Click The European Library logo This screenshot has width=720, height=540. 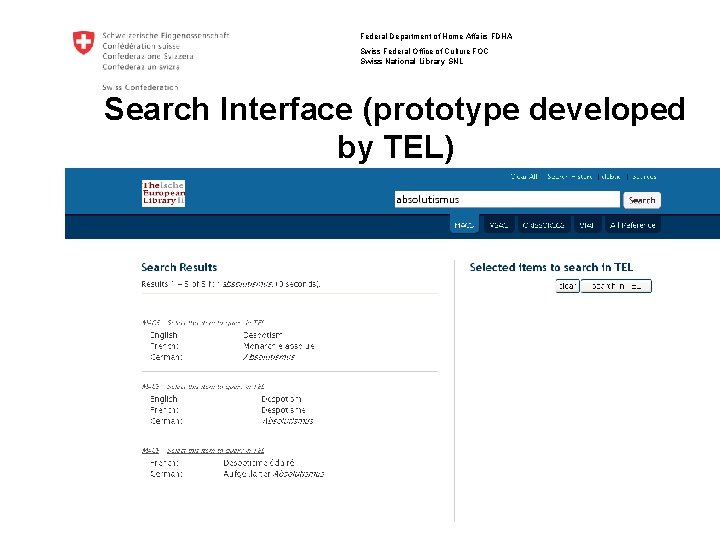tap(163, 193)
